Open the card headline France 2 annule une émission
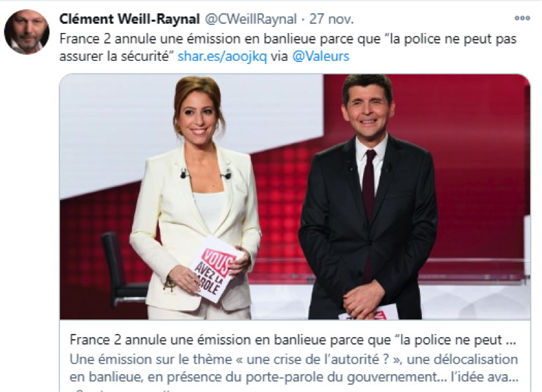Image resolution: width=542 pixels, height=392 pixels. 292,340
